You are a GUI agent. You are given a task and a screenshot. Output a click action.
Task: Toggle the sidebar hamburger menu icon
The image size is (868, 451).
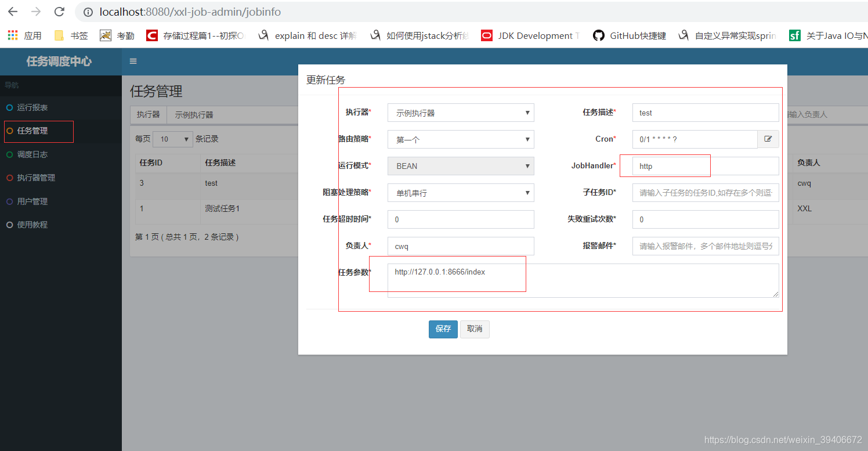point(133,61)
